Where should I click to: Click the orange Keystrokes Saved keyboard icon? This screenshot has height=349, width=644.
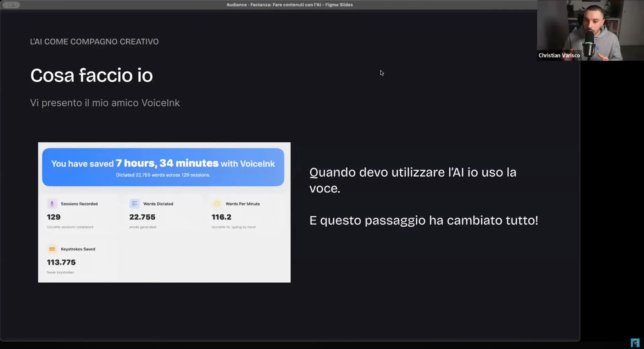(x=52, y=249)
